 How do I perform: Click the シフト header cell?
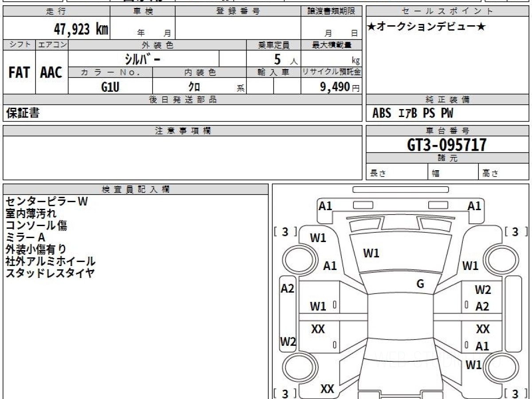[x=20, y=45]
